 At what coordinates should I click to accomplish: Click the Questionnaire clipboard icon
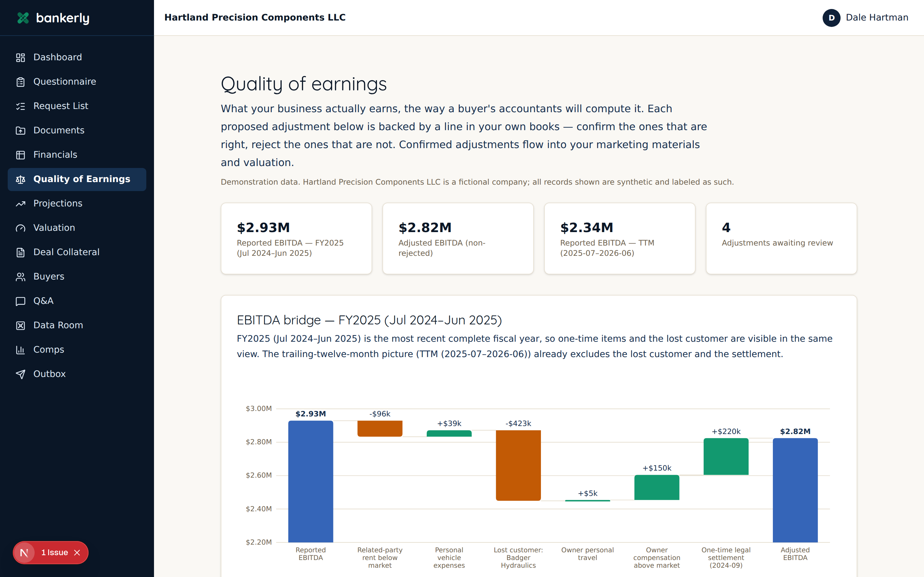coord(21,82)
